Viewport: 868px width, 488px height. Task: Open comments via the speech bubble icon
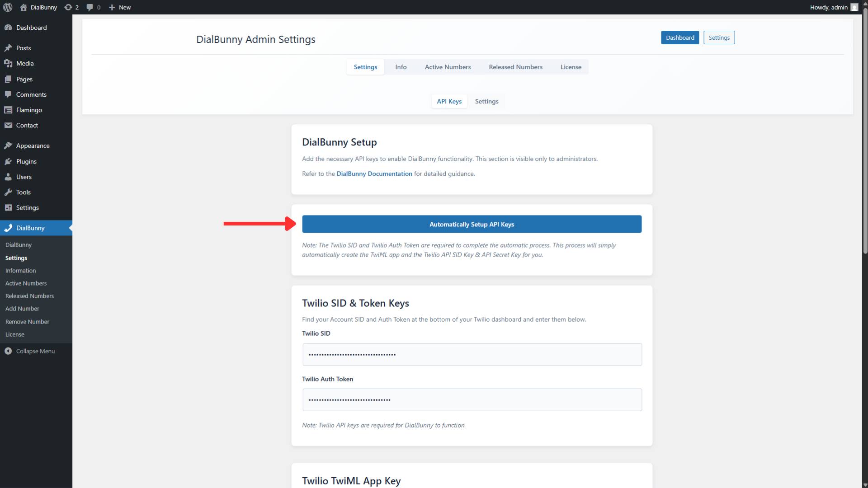coord(90,7)
